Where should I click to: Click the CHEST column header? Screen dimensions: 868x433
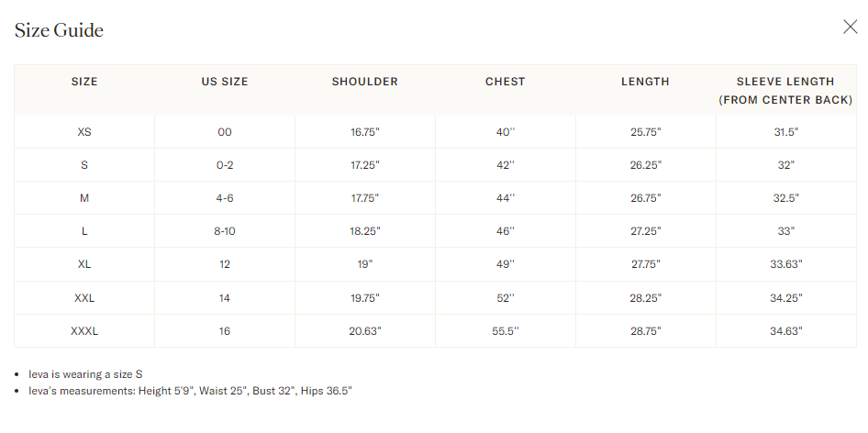pyautogui.click(x=506, y=82)
